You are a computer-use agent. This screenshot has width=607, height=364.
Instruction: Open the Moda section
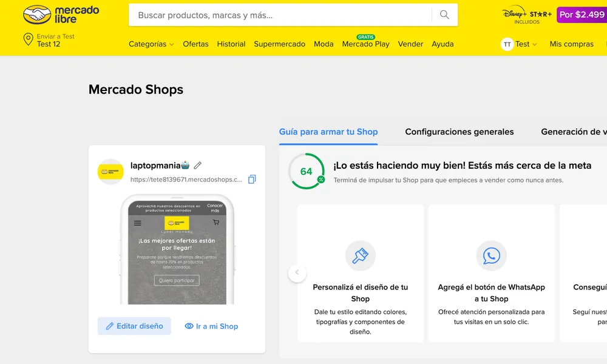click(324, 44)
